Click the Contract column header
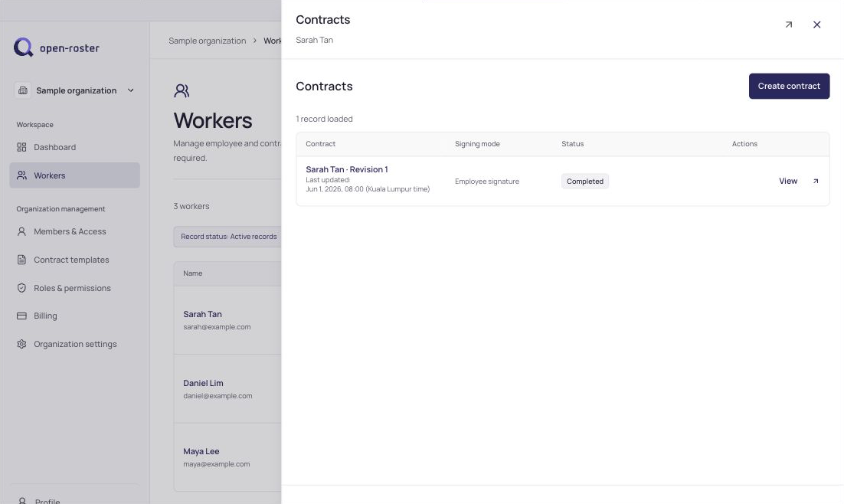Screen dimensions: 844x504 320,144
